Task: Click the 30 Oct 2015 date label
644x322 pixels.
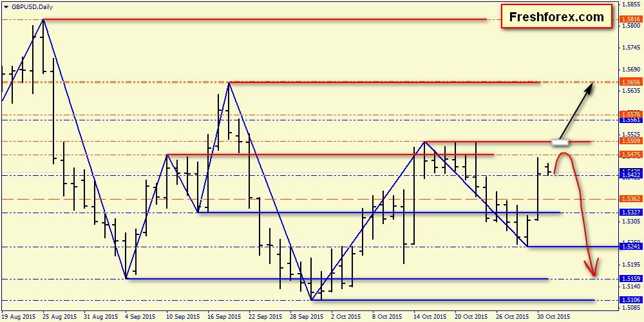Action: click(x=553, y=317)
